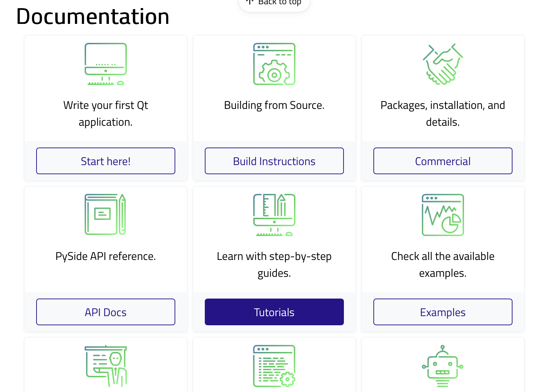The height and width of the screenshot is (392, 555).
Task: Open the Start here! button
Action: [106, 161]
